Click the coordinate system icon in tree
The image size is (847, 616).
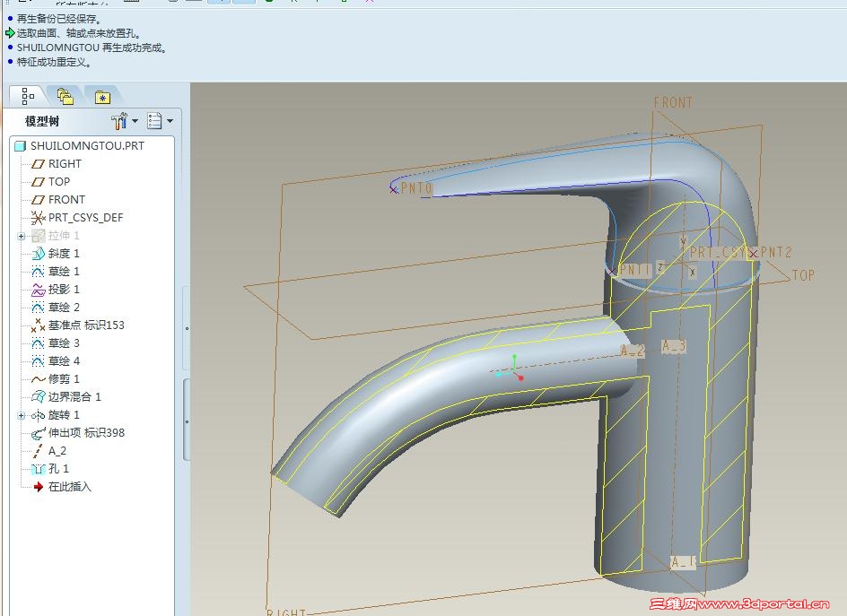[38, 218]
